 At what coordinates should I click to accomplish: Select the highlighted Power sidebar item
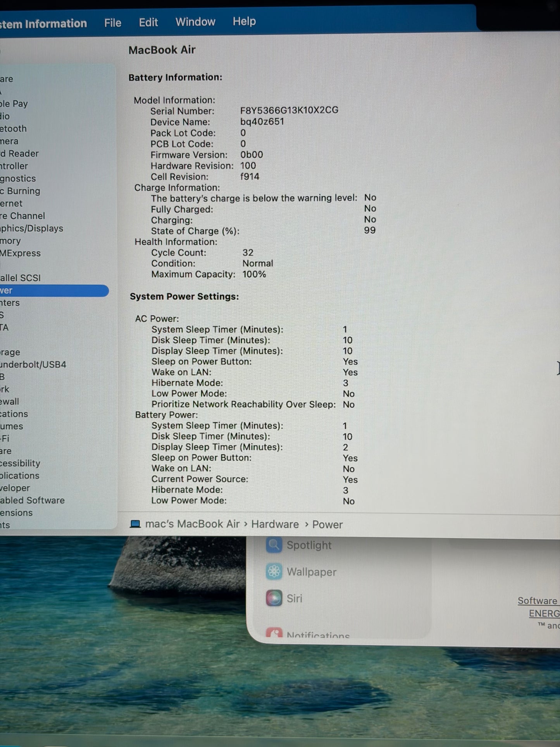(x=54, y=290)
